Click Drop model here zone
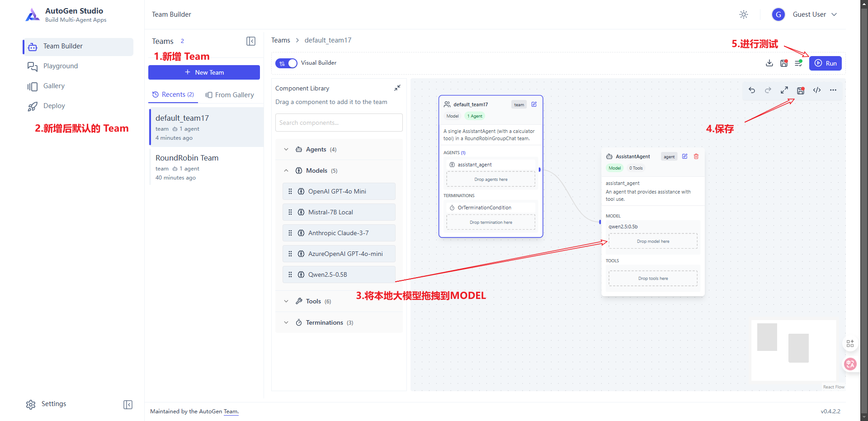The width and height of the screenshot is (868, 421). (x=653, y=241)
